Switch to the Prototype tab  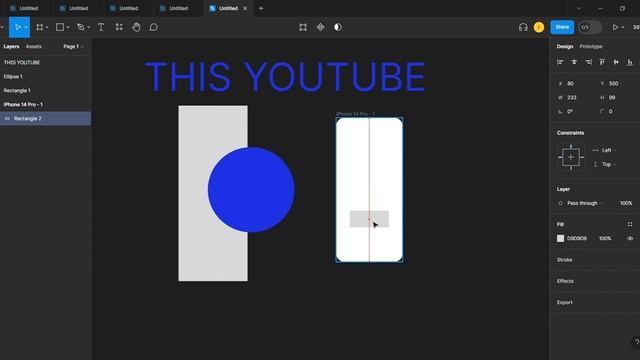[591, 47]
